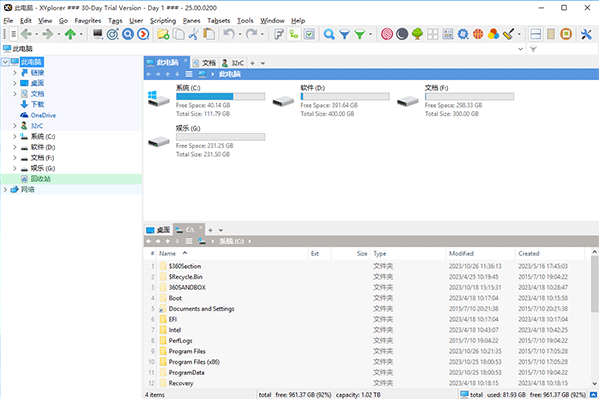Switch to the 文档 tab

204,63
